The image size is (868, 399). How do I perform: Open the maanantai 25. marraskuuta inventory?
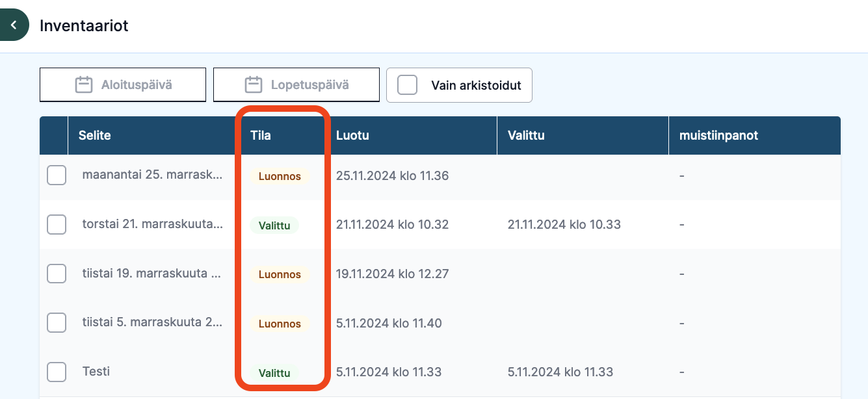point(152,175)
